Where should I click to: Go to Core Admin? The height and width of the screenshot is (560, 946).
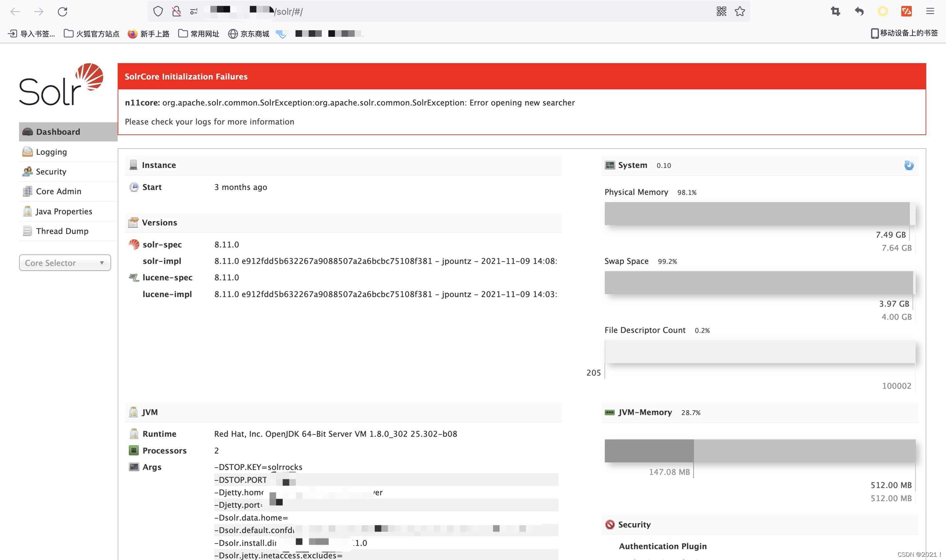(x=68, y=191)
